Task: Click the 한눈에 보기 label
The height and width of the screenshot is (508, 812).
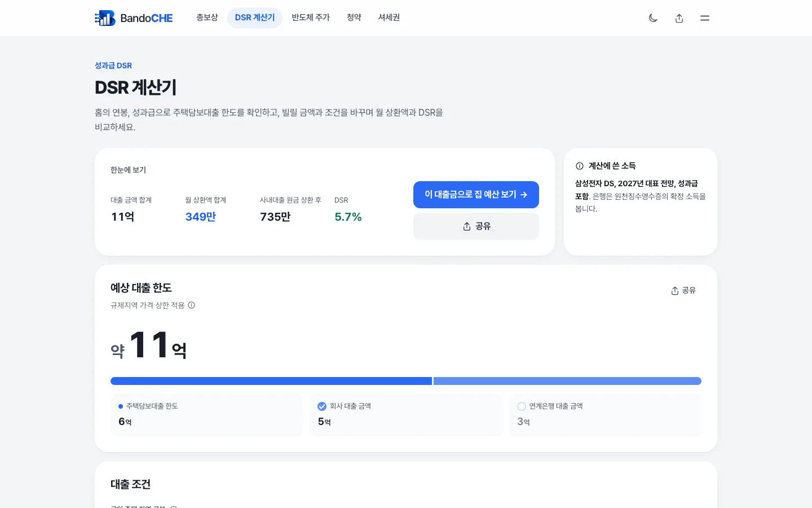Action: [x=128, y=170]
